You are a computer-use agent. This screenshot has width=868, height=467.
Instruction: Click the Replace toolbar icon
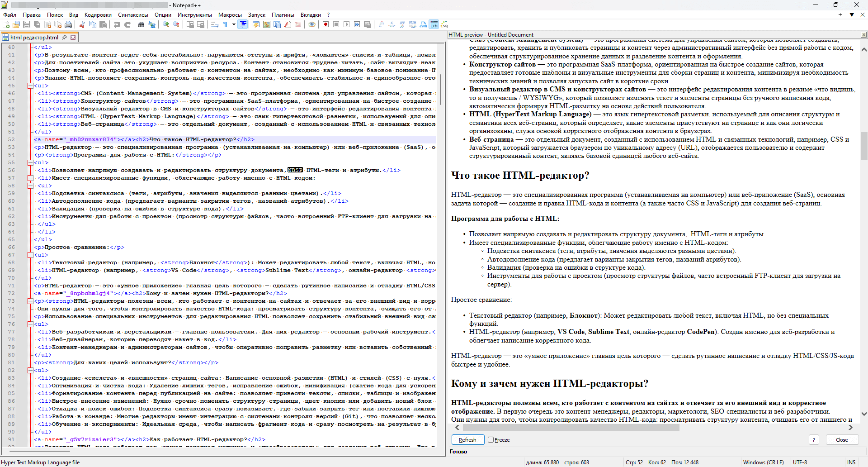[x=152, y=24]
